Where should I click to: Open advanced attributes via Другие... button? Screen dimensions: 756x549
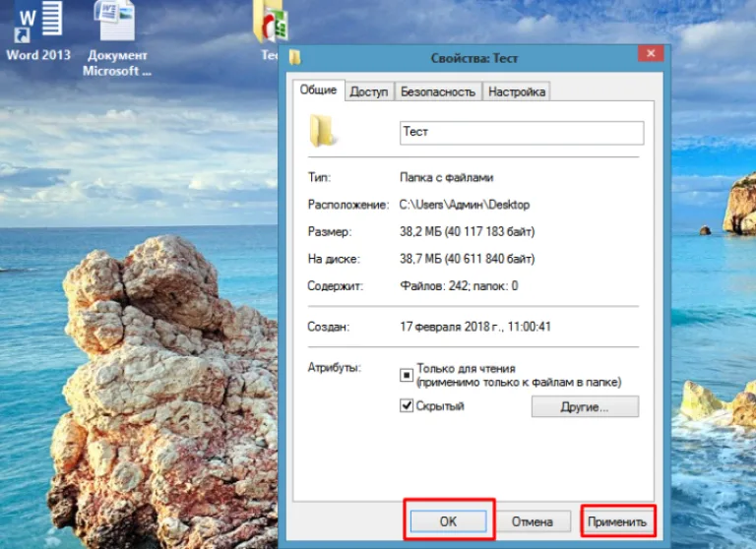click(x=585, y=406)
